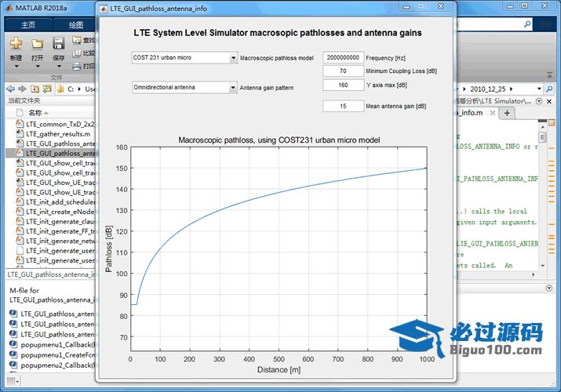
Task: Open the editor panel actions circled arrow
Action: pos(539,101)
